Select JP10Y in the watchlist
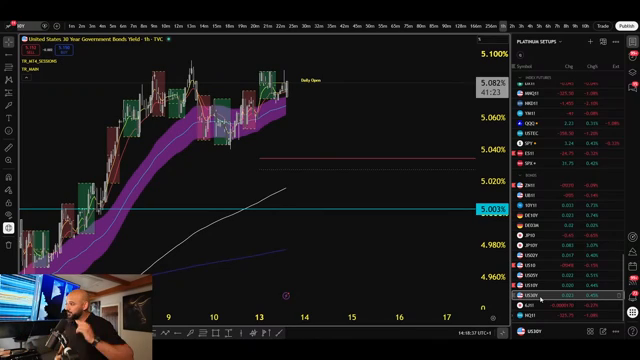 [567, 245]
